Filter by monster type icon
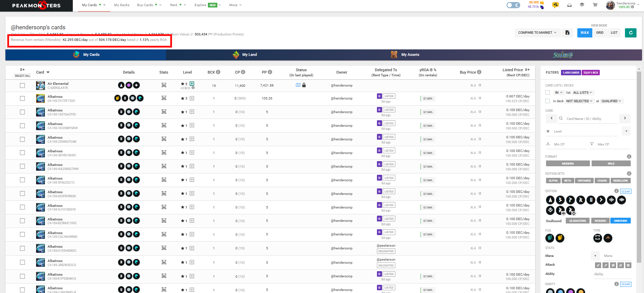Image resolution: width=644 pixels, height=293 pixels. point(598,238)
